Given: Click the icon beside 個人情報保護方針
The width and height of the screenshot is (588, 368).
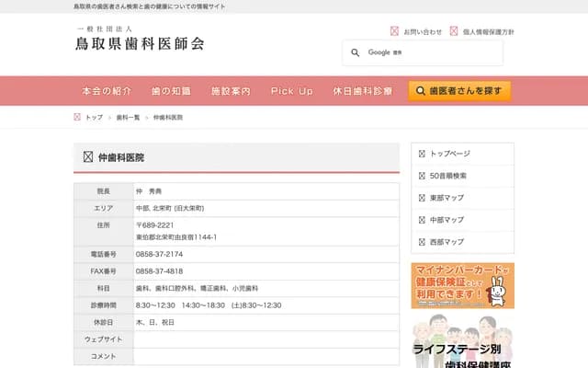Looking at the screenshot, I should pos(454,31).
